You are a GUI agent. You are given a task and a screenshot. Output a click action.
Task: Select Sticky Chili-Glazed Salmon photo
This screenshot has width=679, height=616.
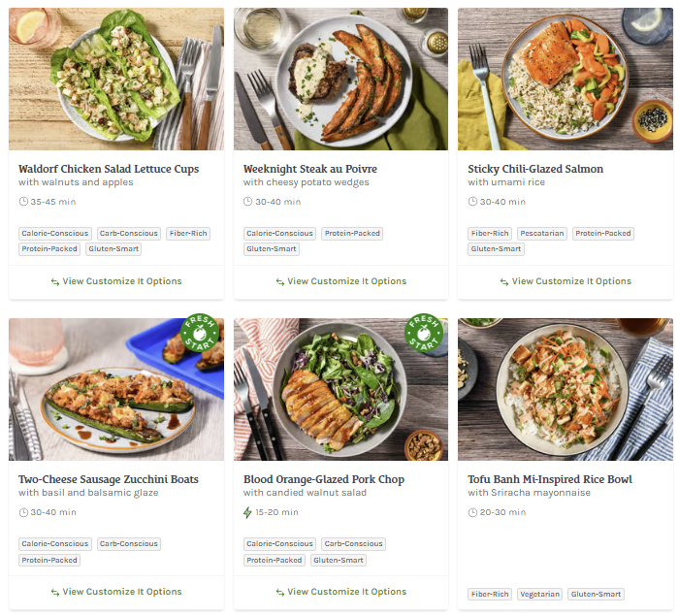click(565, 79)
